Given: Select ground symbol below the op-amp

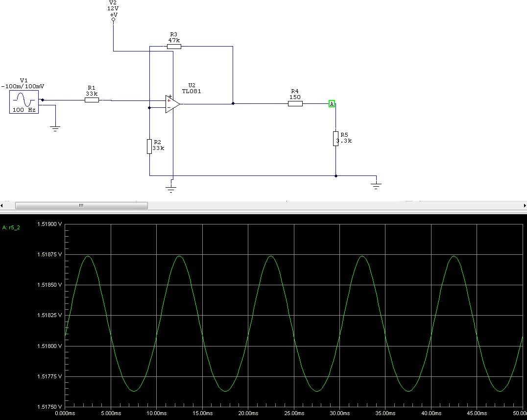Looking at the screenshot, I should click(171, 189).
